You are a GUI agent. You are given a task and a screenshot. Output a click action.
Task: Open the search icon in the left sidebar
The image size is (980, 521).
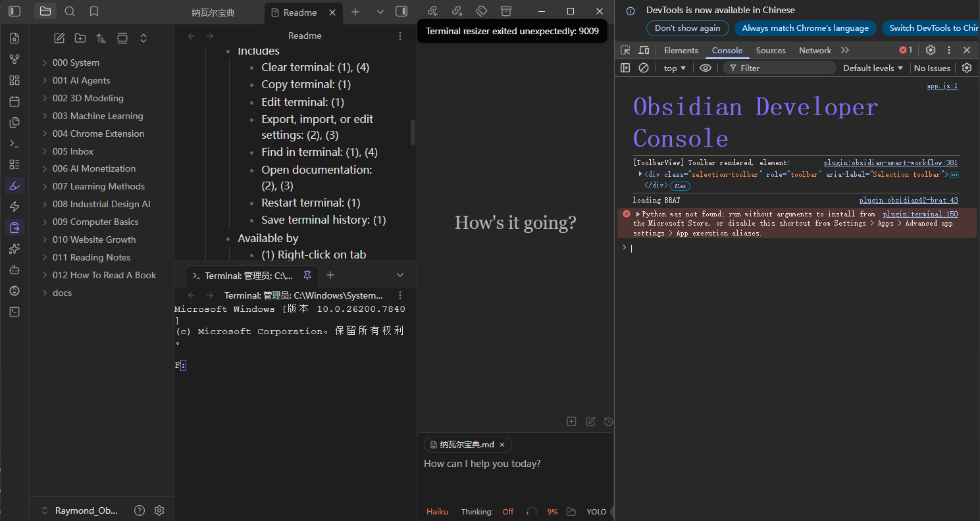pyautogui.click(x=70, y=11)
